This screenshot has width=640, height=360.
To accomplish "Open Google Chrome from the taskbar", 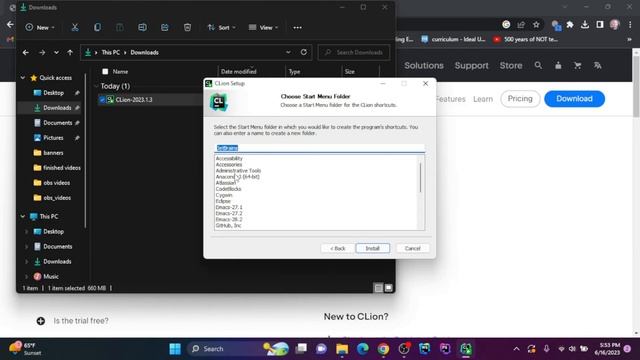I will click(383, 349).
